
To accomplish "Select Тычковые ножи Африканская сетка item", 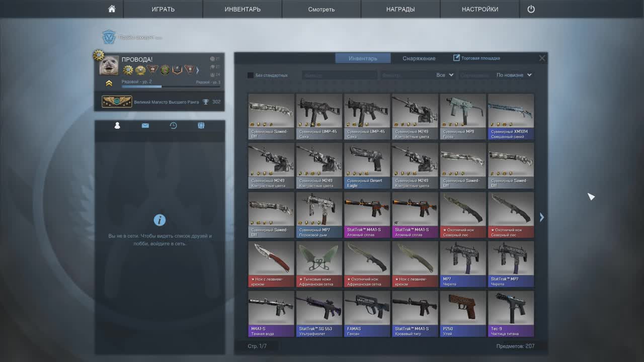I will pyautogui.click(x=319, y=264).
